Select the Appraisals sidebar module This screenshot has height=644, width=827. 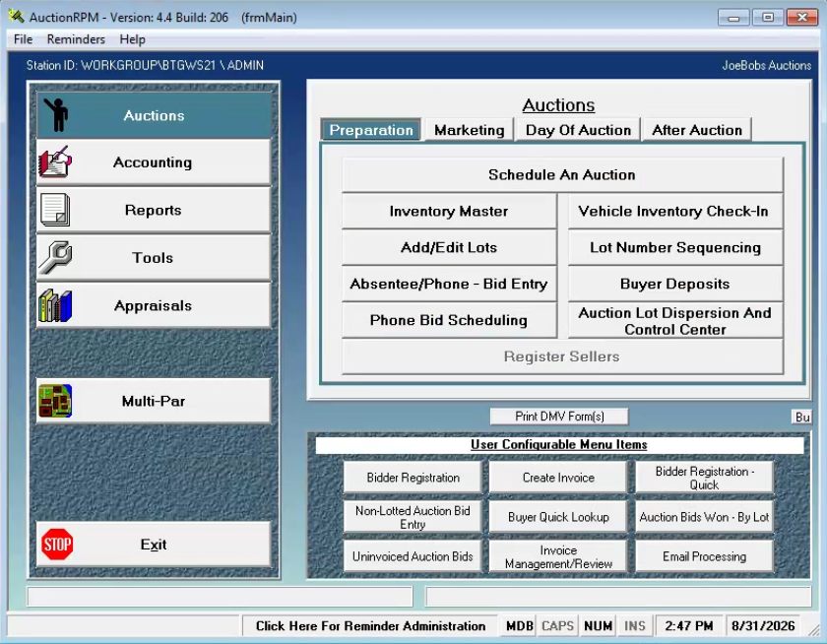click(154, 305)
